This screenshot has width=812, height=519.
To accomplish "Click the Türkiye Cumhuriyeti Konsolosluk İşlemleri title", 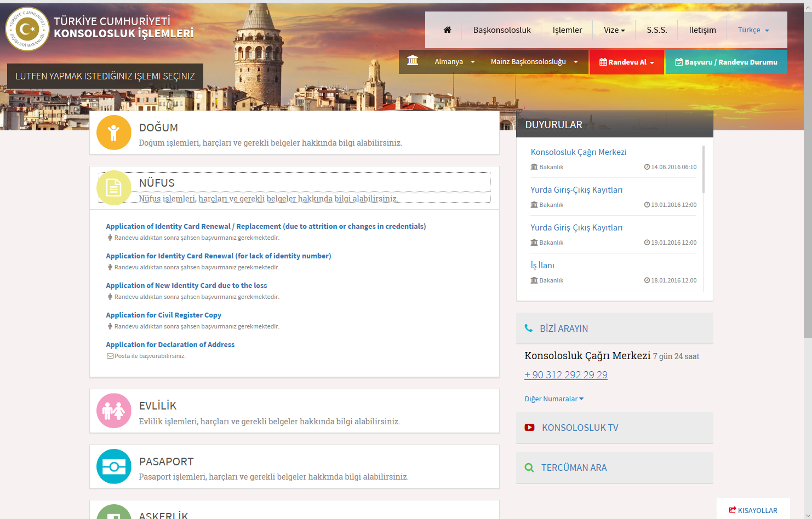I will click(124, 27).
